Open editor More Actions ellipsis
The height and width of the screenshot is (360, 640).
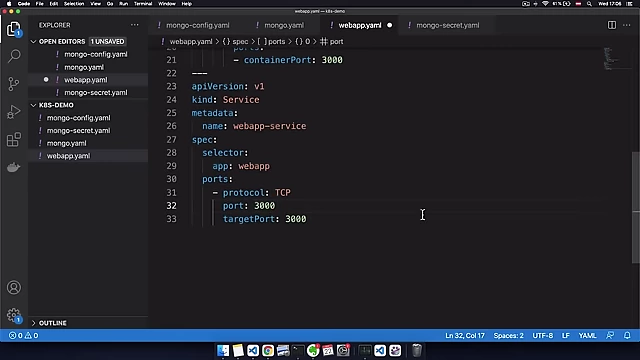(x=627, y=25)
